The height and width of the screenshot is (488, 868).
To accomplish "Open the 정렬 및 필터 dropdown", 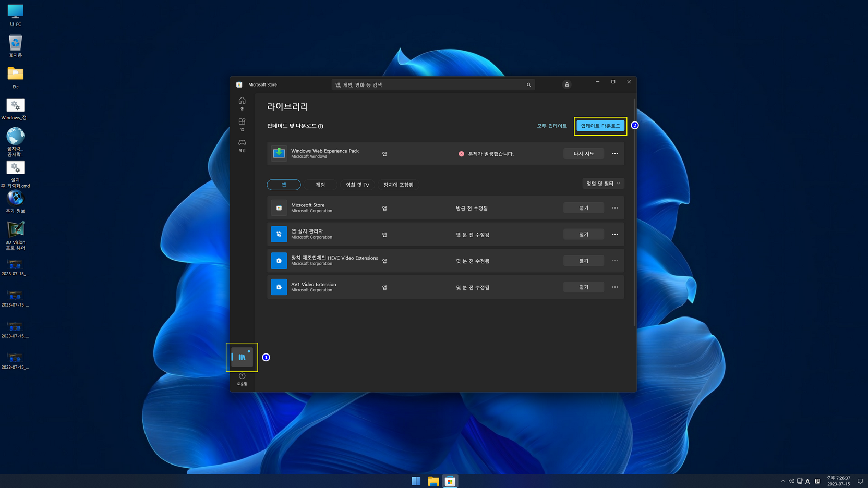I will (603, 184).
